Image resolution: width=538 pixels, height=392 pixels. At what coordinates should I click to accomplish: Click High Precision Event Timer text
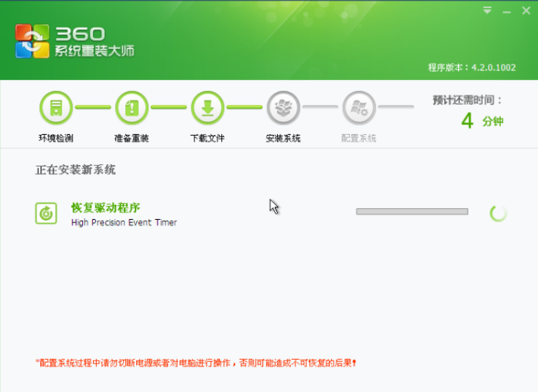pyautogui.click(x=124, y=223)
